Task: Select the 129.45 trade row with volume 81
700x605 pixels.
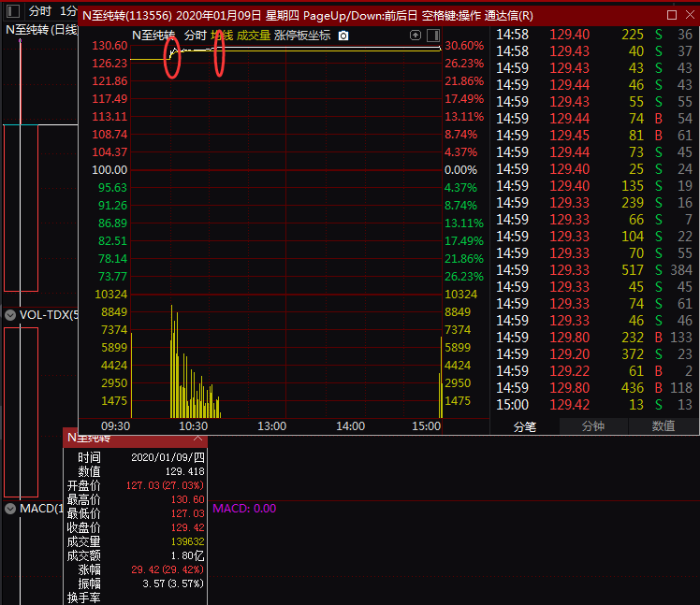Action: [x=594, y=136]
